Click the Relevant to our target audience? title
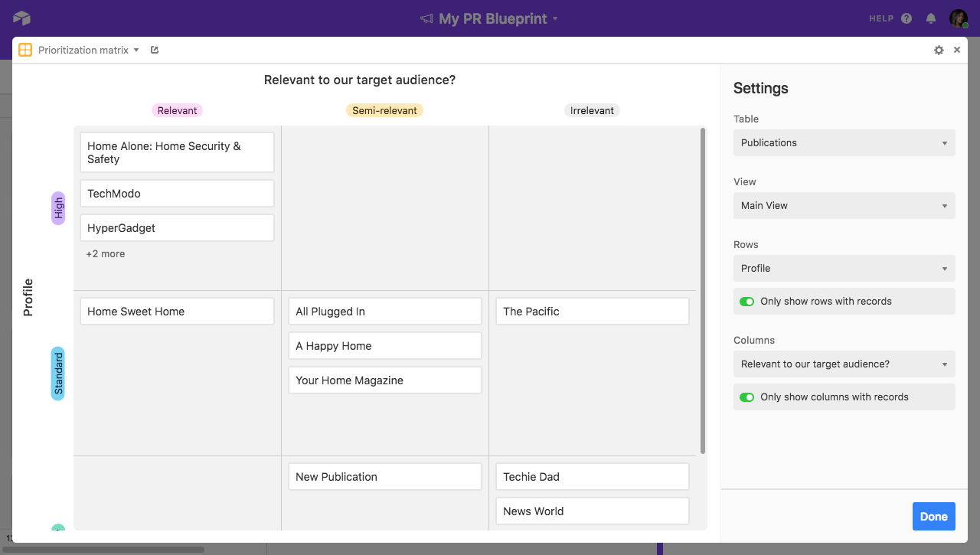Viewport: 980px width, 555px height. pos(360,80)
